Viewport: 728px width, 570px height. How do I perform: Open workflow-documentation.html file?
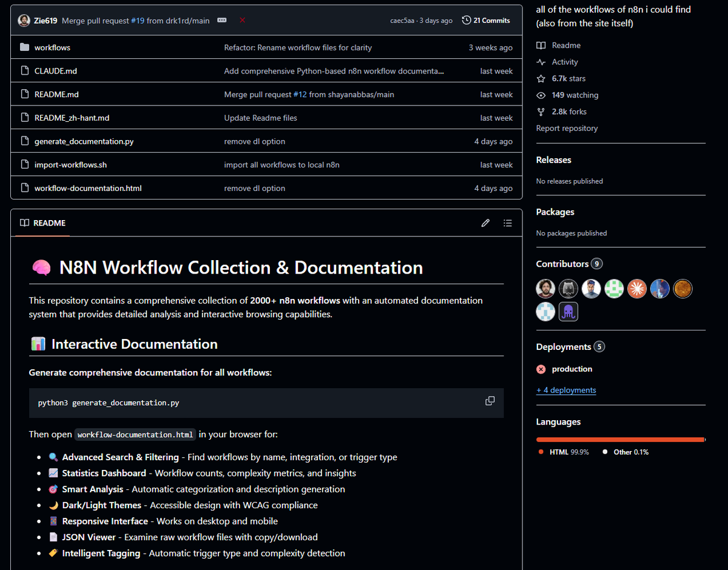(x=88, y=188)
